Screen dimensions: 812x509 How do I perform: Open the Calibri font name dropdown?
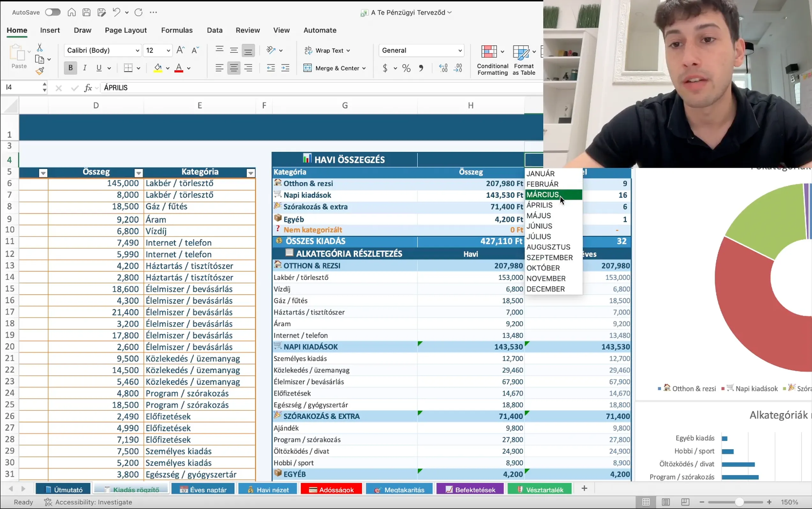pos(137,50)
